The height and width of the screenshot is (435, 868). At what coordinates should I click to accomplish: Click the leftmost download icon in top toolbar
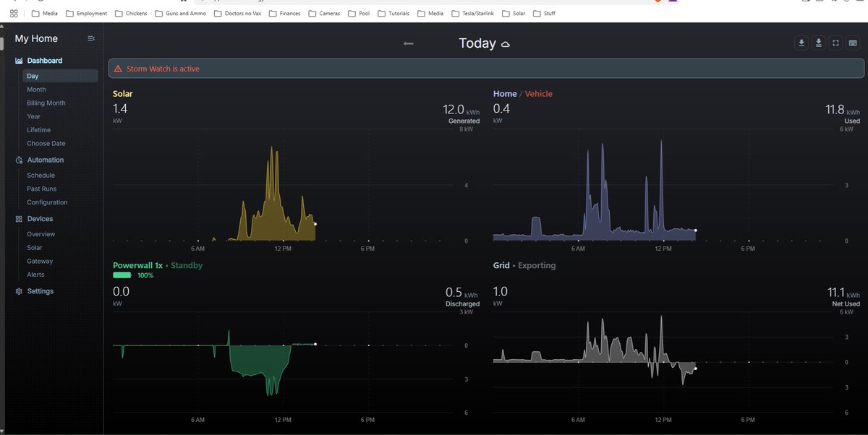(x=801, y=43)
